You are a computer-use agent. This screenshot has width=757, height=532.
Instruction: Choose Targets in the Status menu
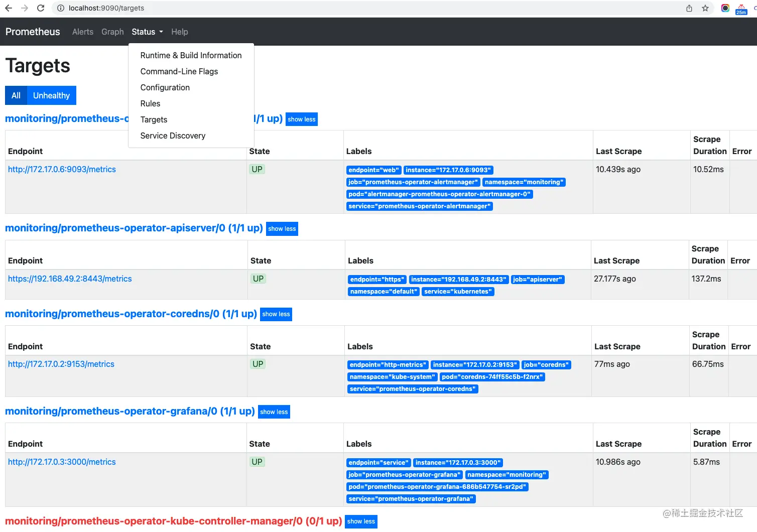pos(191,119)
